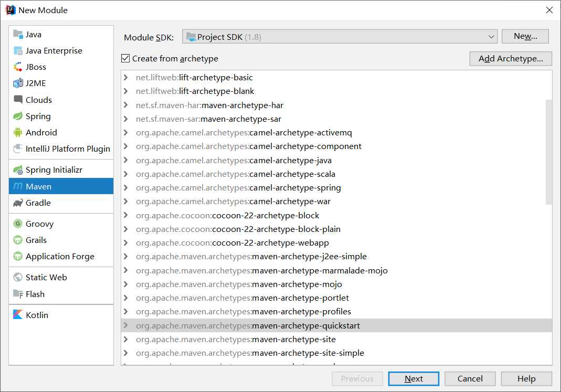Click the Java Enterprise icon
The image size is (561, 392).
(17, 50)
